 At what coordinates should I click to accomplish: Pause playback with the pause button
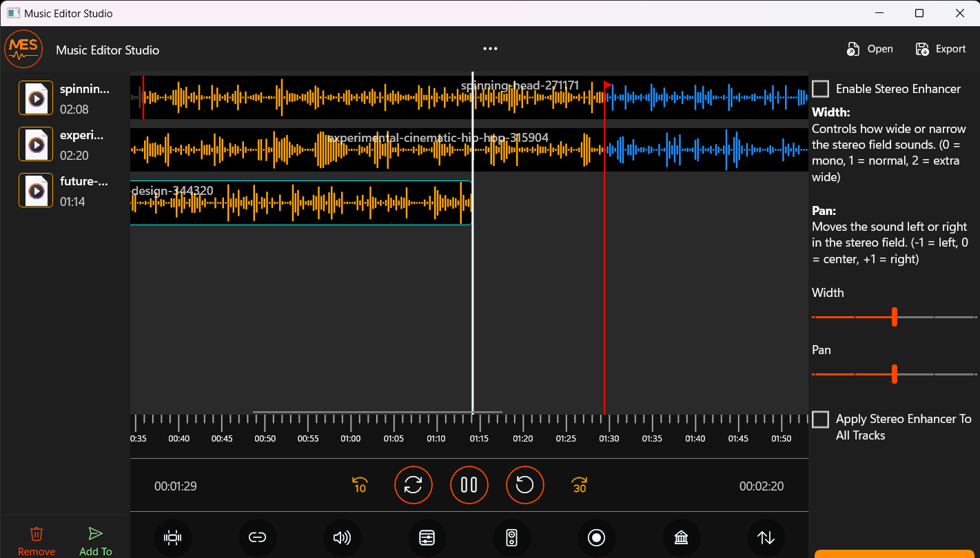click(x=469, y=485)
